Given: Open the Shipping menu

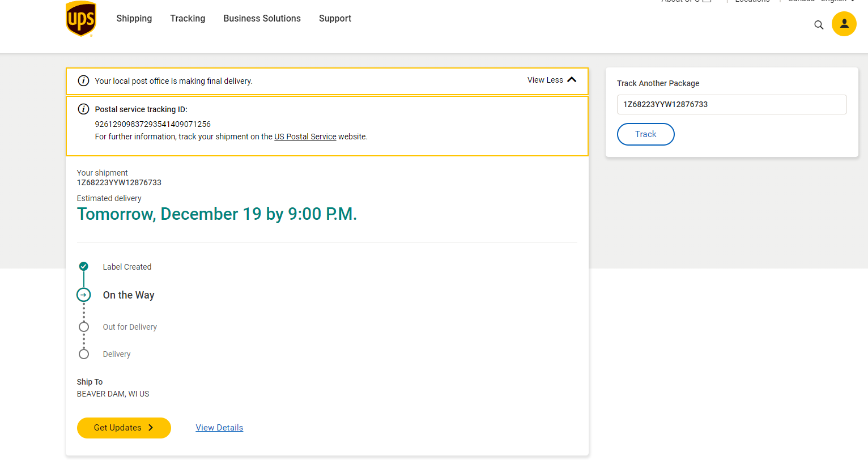Looking at the screenshot, I should [x=134, y=19].
